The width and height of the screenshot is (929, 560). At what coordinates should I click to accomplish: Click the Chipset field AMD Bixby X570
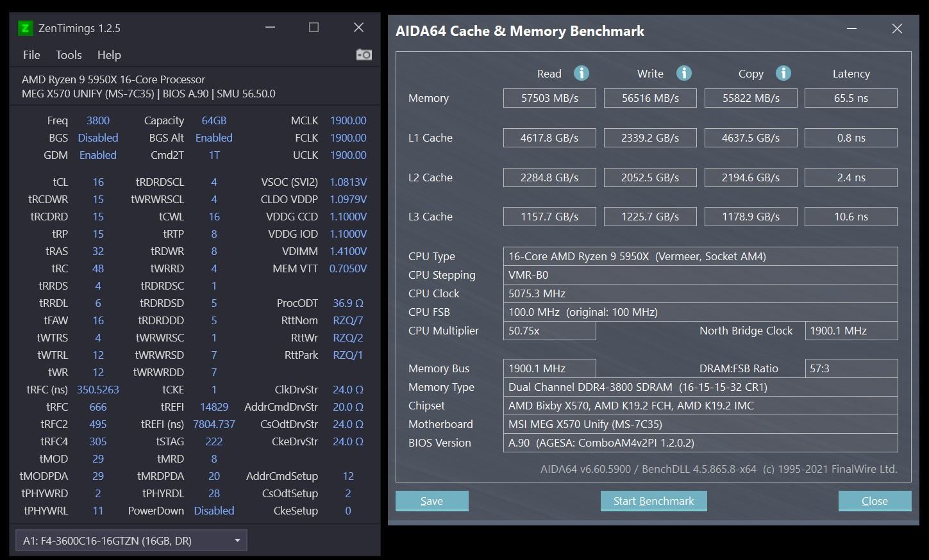coord(700,406)
